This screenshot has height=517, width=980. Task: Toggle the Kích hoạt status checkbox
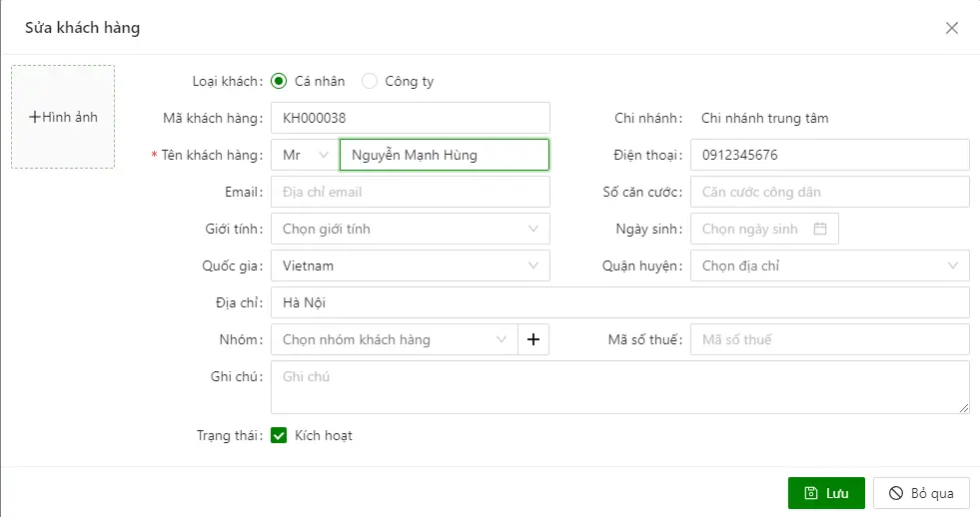click(280, 435)
